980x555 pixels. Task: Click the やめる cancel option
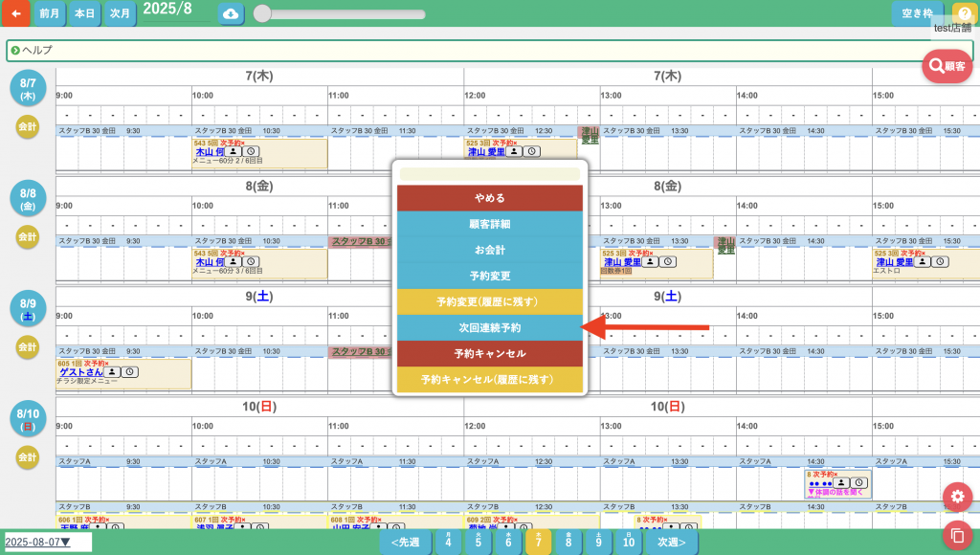click(x=490, y=198)
